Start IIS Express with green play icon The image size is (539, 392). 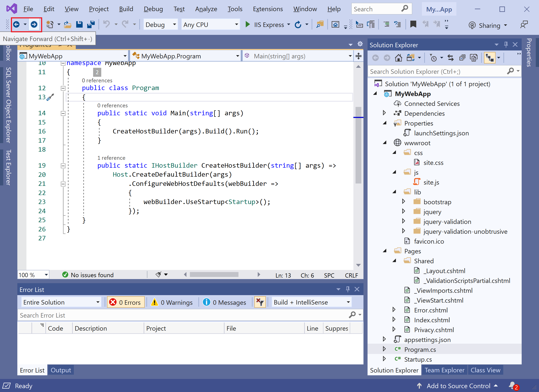(247, 24)
